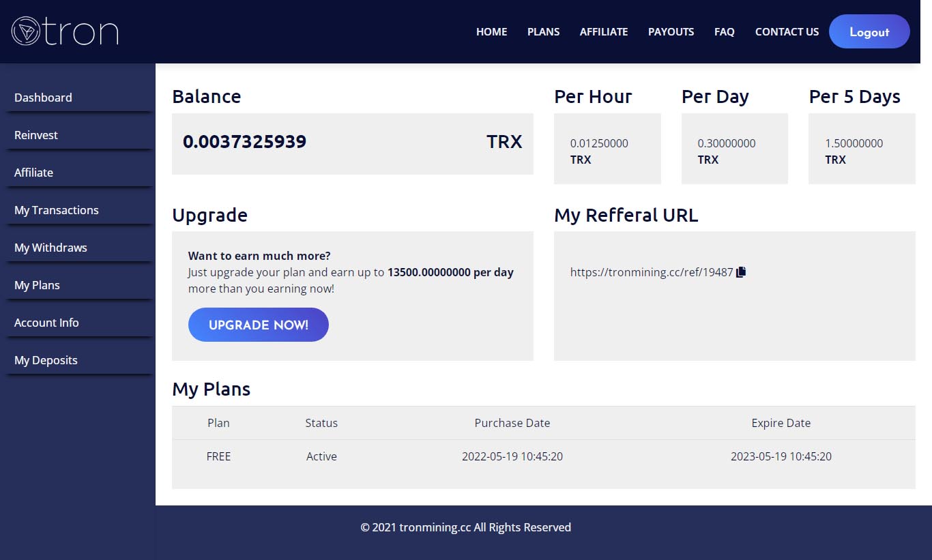Viewport: 932px width, 560px height.
Task: Click the referral URL text
Action: [x=652, y=272]
